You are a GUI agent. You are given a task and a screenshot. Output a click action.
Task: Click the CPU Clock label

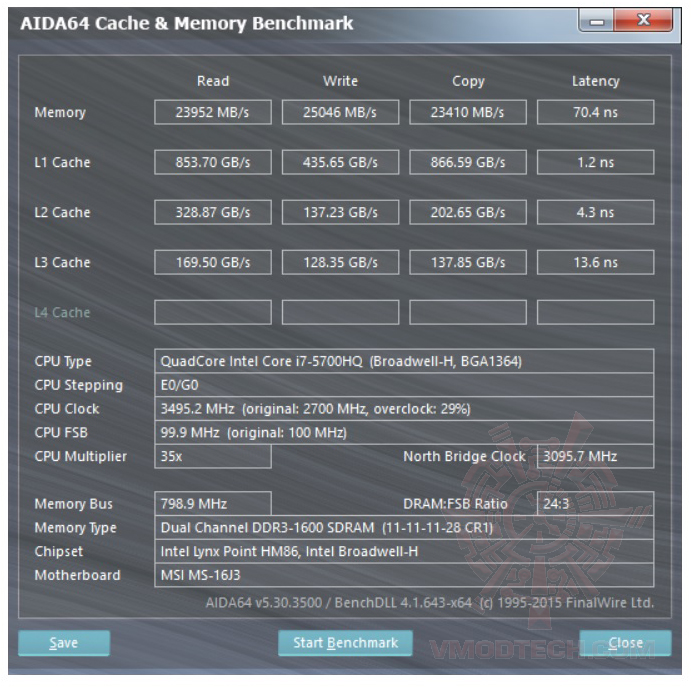point(67,409)
